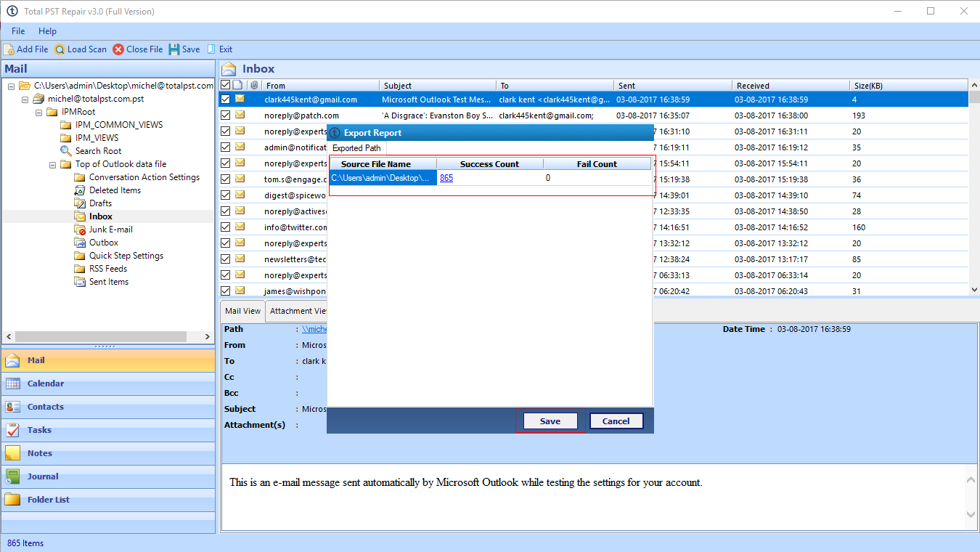Click the Exported Path tab in report

pyautogui.click(x=356, y=148)
